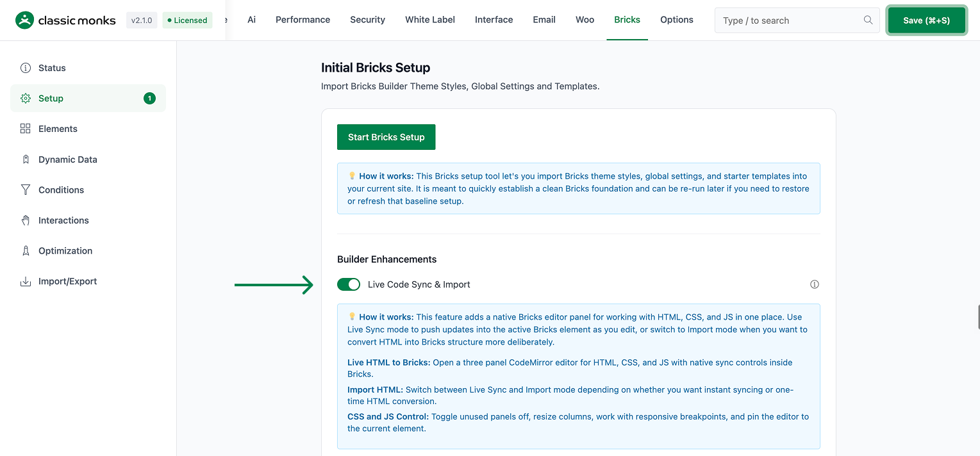The image size is (980, 456).
Task: Open Import/Export in the sidebar
Action: pos(88,281)
